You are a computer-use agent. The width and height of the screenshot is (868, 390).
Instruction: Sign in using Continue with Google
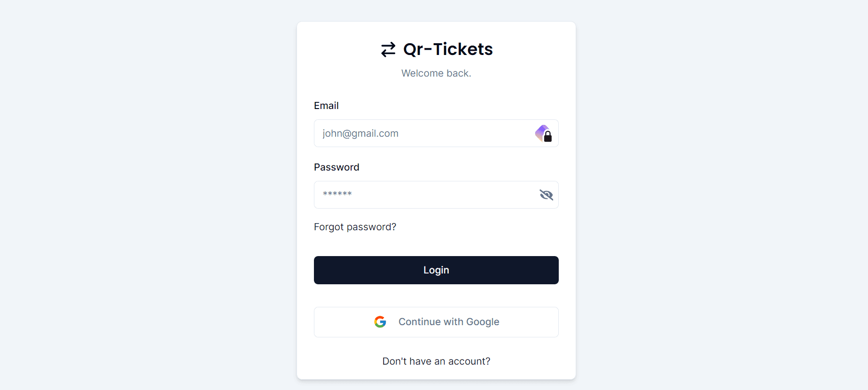436,322
